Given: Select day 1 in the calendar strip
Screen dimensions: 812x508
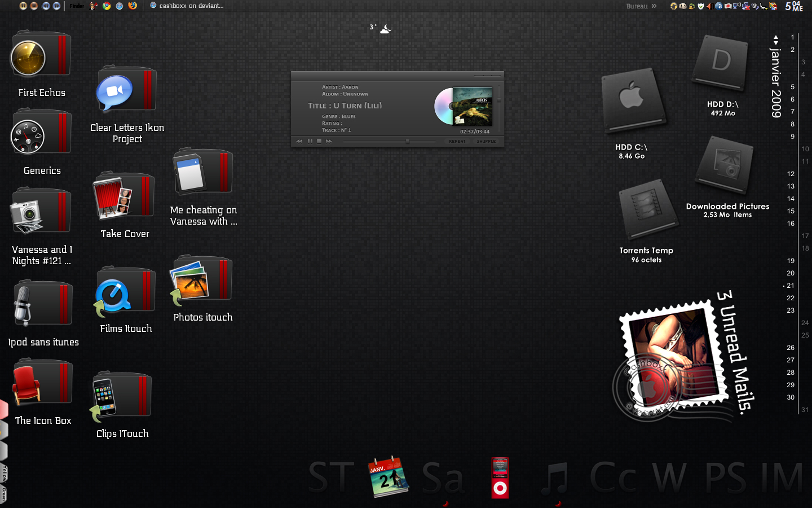Looking at the screenshot, I should click(792, 37).
